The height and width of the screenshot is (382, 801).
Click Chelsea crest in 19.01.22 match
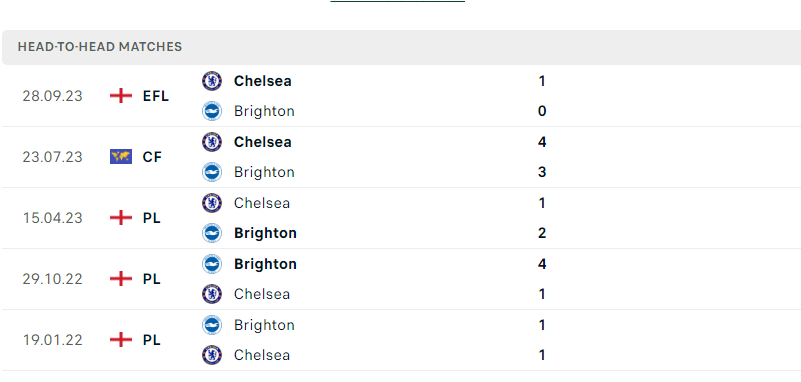(211, 355)
